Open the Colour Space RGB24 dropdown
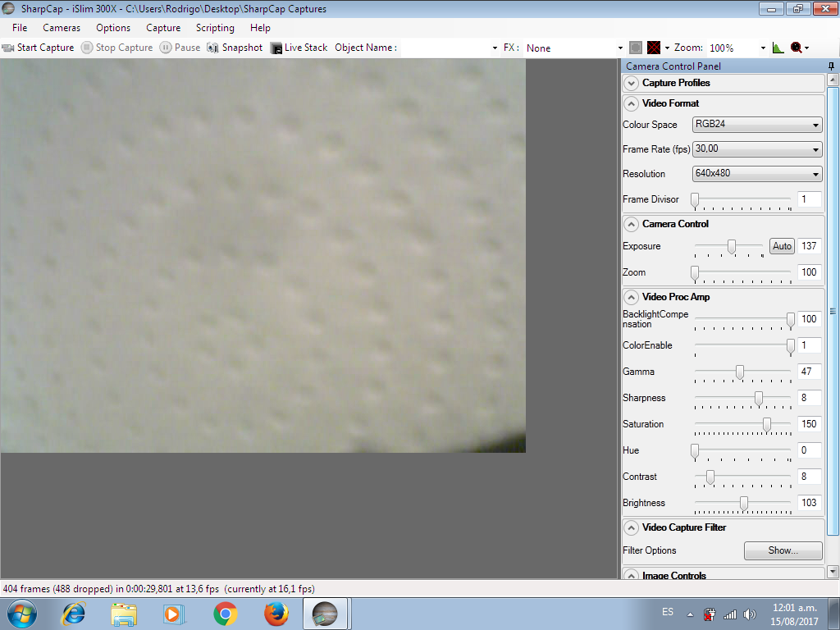This screenshot has height=630, width=840. pos(757,125)
